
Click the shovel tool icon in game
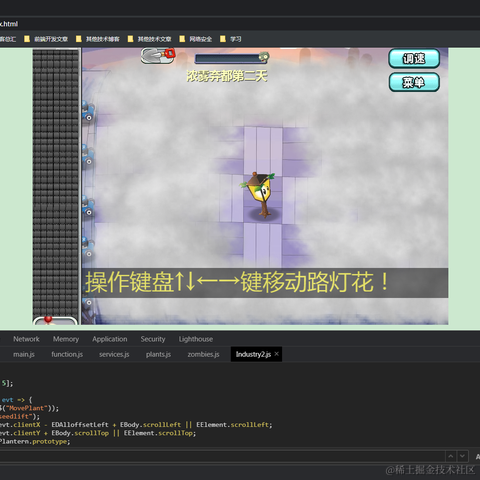coord(158,56)
